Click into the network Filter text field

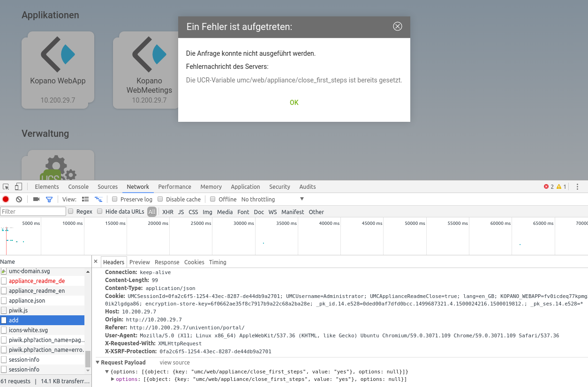[33, 211]
